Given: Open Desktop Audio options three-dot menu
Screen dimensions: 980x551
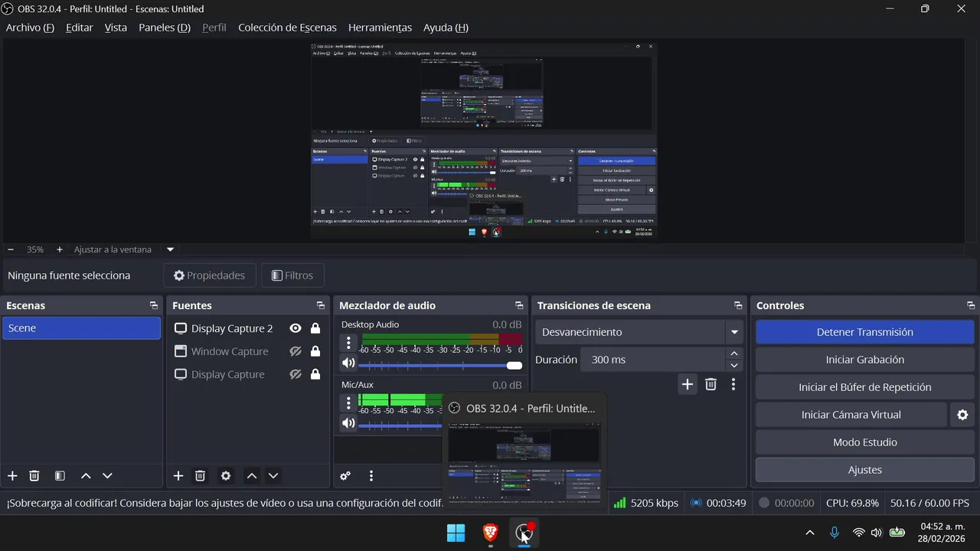Looking at the screenshot, I should point(348,343).
